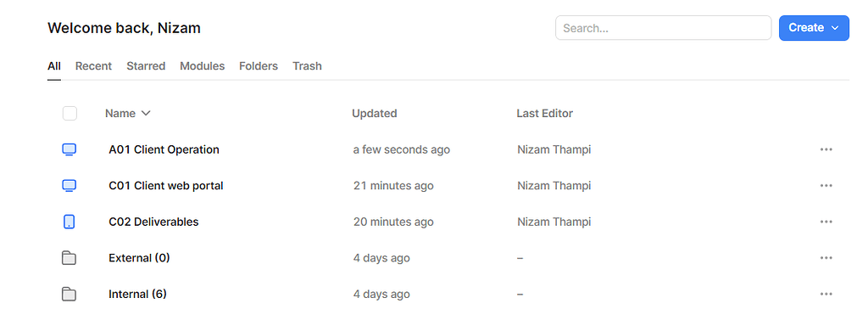Click mobile device icon for C02 Deliverables
Screen dimensions: 868x326
click(70, 222)
